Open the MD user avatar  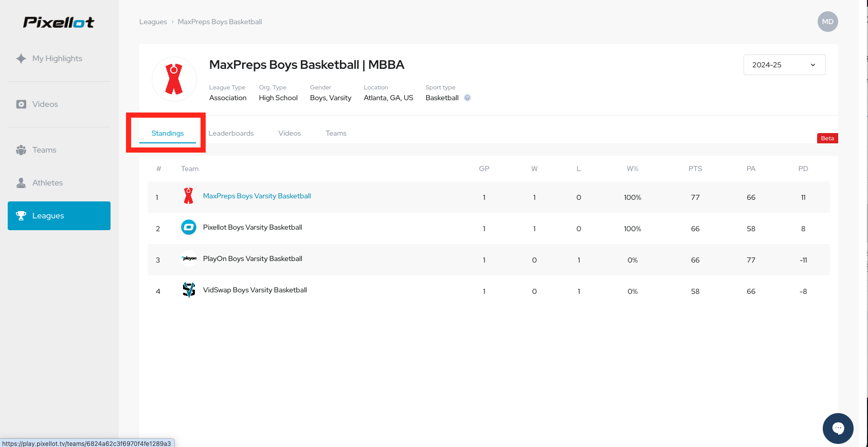click(828, 22)
